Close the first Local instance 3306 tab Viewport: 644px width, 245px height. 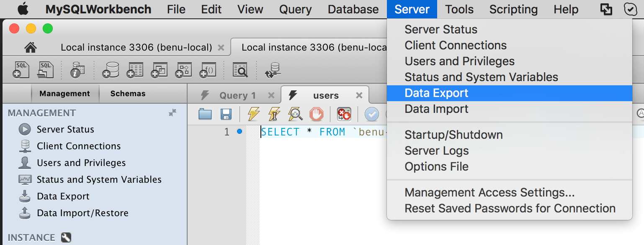pyautogui.click(x=221, y=48)
